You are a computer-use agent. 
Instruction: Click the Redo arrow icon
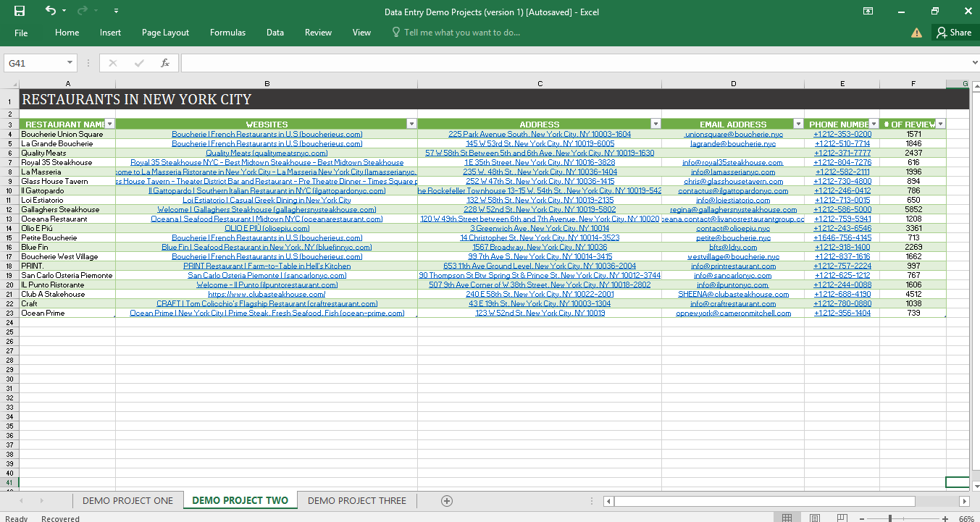[x=83, y=11]
